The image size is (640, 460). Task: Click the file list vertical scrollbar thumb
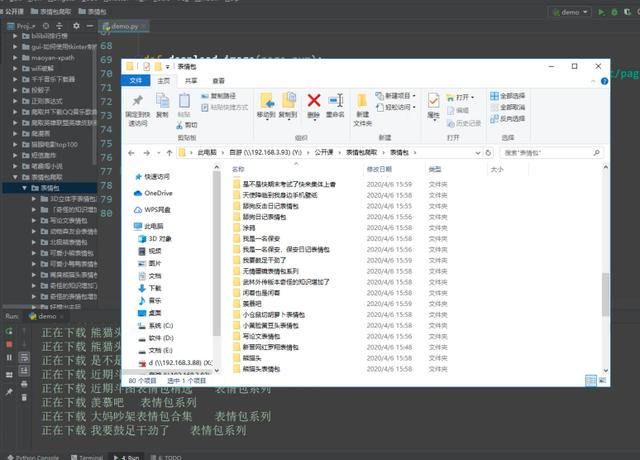[605, 294]
